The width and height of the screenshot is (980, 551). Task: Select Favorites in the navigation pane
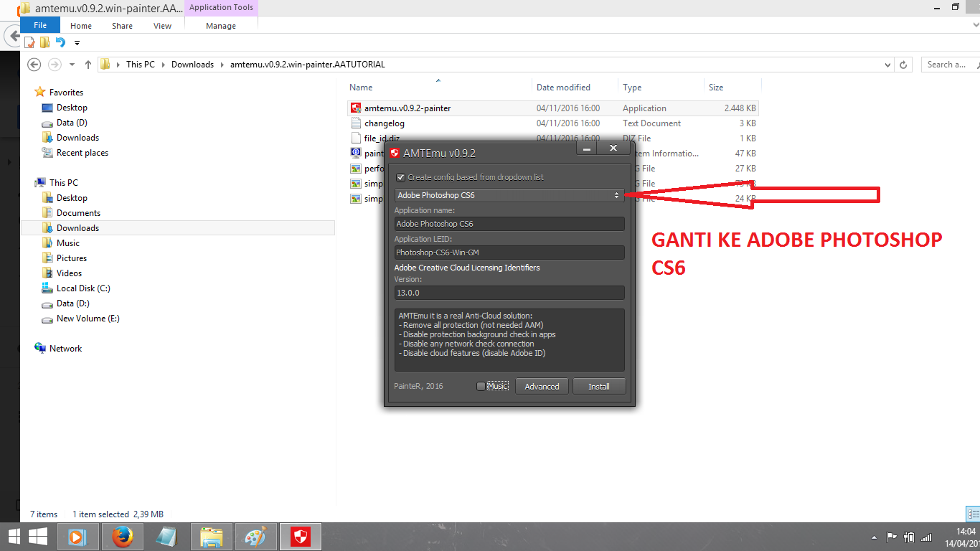point(66,93)
